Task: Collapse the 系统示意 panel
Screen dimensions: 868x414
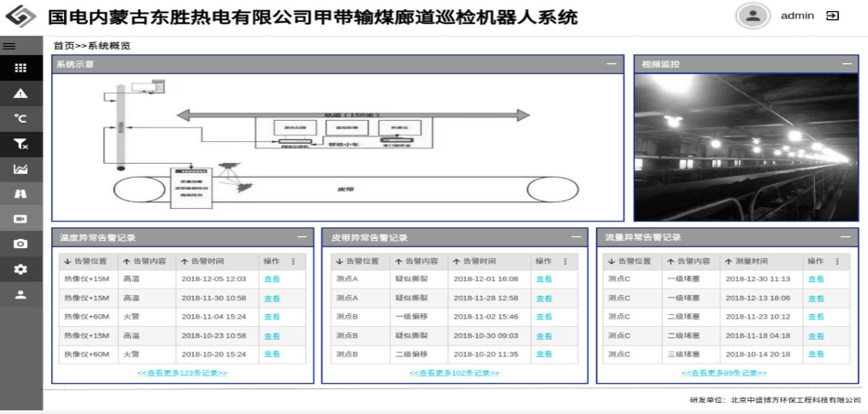Action: [612, 64]
